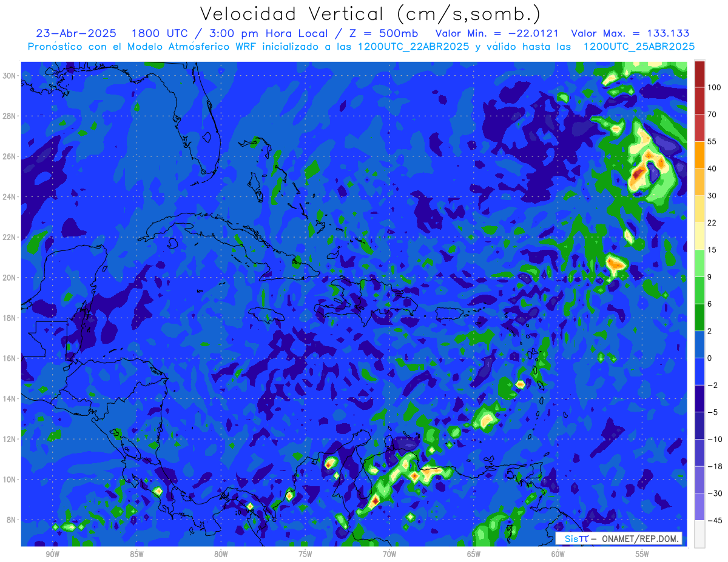Click the colorbar label '22'
728x562 pixels.
712,222
